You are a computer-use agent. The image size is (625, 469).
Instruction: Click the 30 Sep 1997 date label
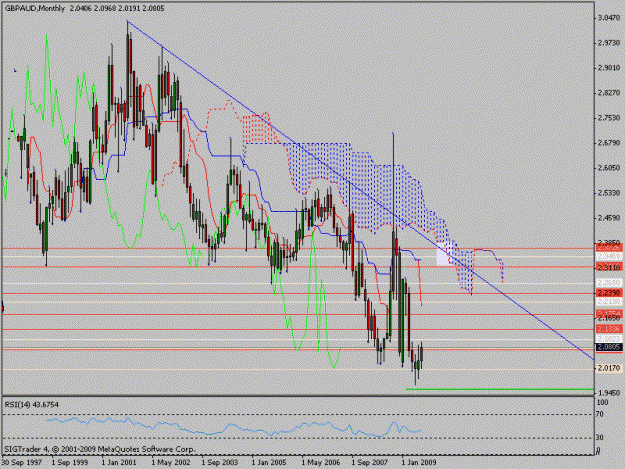tap(21, 463)
